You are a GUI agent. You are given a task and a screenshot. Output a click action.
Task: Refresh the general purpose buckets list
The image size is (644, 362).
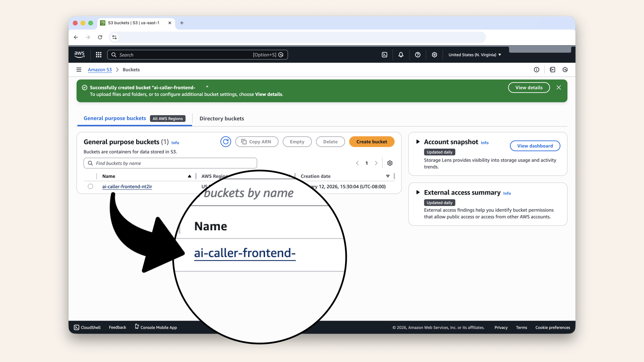[226, 142]
